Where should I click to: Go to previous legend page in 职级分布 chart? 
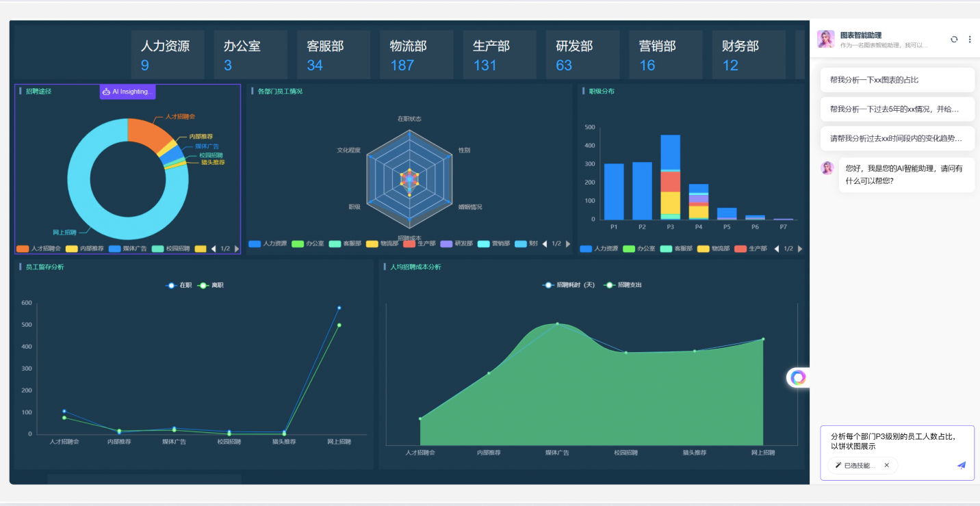(x=777, y=249)
